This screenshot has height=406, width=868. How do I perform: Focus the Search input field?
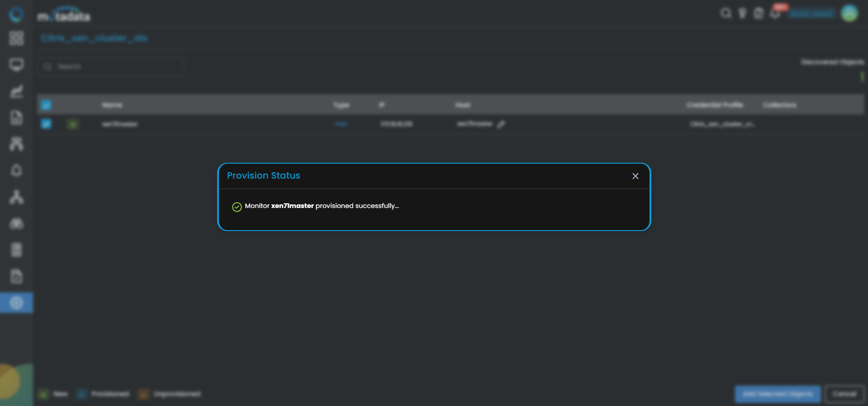tap(111, 66)
